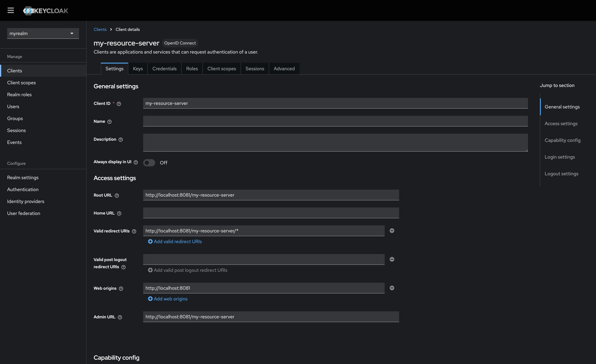Open Client scopes in sidebar
The width and height of the screenshot is (596, 364).
[43, 83]
